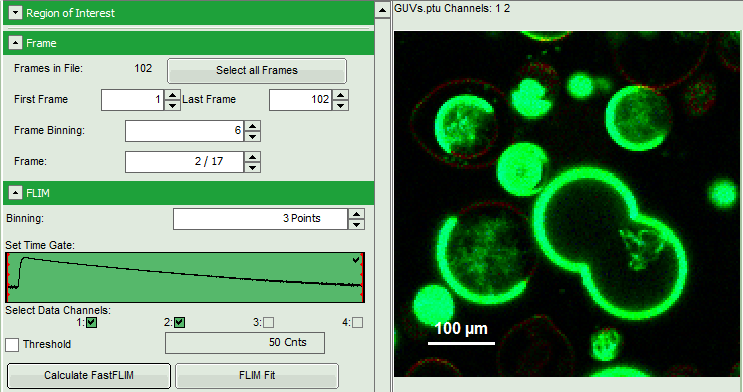Click Select all Frames button
The width and height of the screenshot is (743, 392).
click(257, 71)
